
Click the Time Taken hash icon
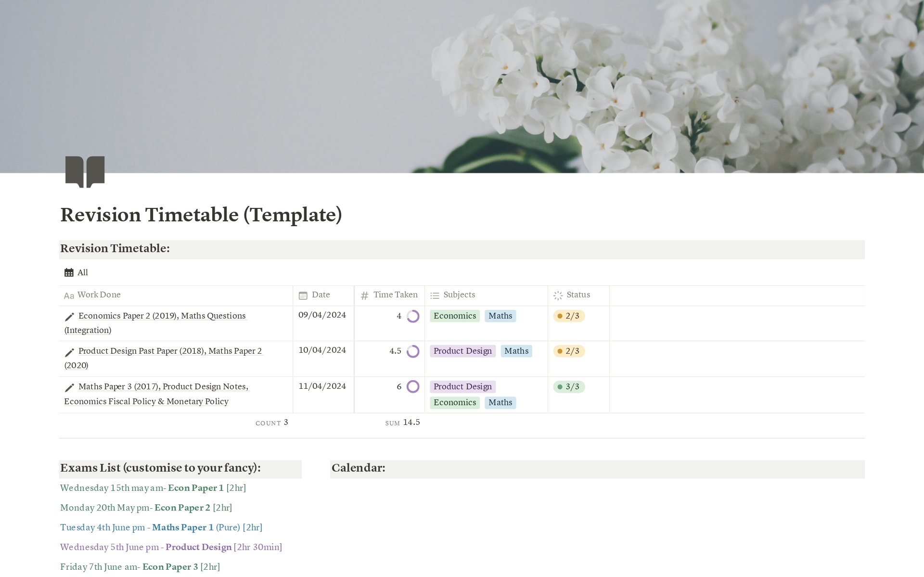364,295
